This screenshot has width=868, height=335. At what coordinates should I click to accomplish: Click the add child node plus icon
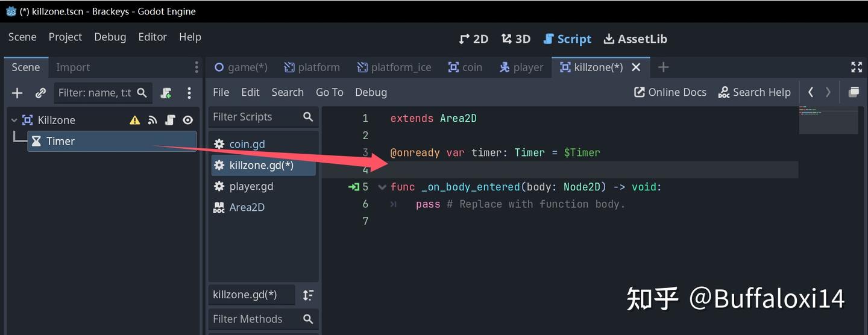coord(17,93)
